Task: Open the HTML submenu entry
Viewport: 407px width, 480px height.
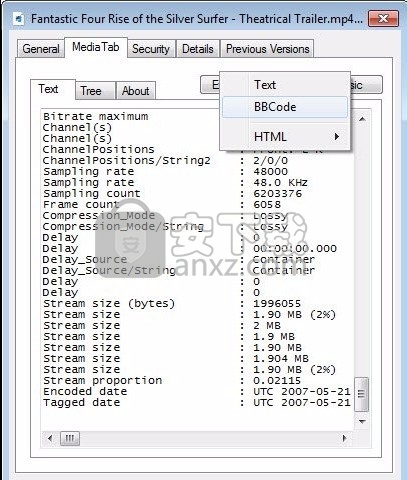Action: pyautogui.click(x=285, y=137)
